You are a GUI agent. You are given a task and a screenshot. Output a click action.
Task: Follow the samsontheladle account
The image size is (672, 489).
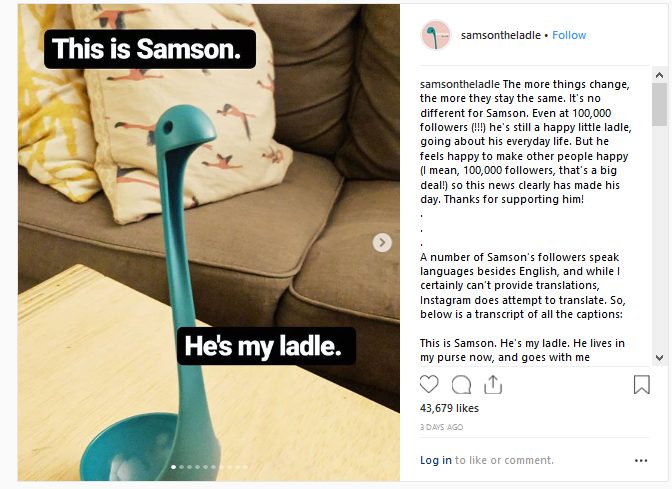click(569, 35)
